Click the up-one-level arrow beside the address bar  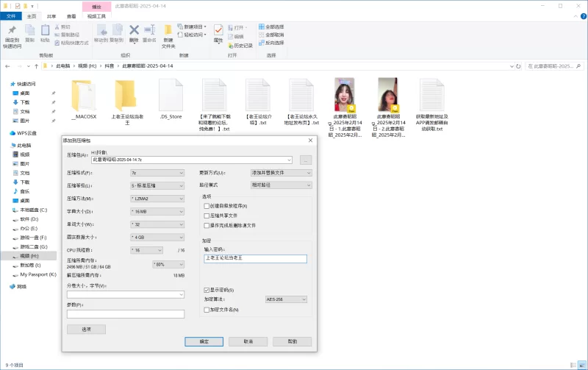click(36, 66)
